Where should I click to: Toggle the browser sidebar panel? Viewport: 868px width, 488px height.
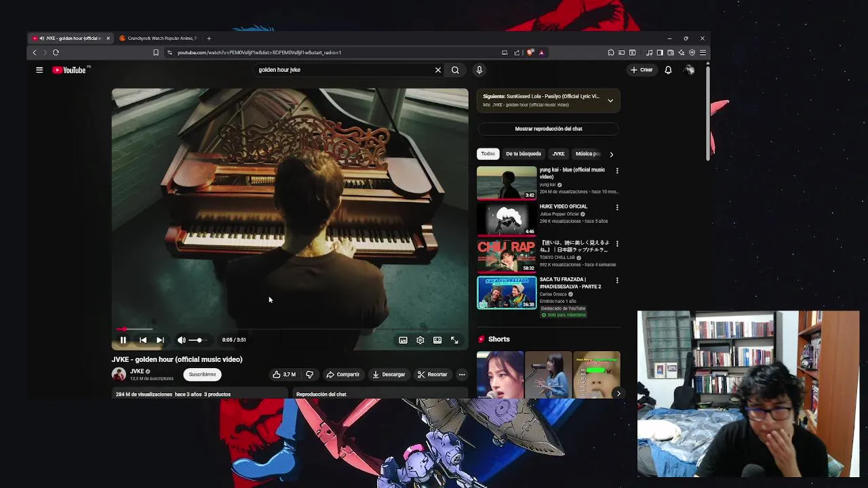[660, 52]
